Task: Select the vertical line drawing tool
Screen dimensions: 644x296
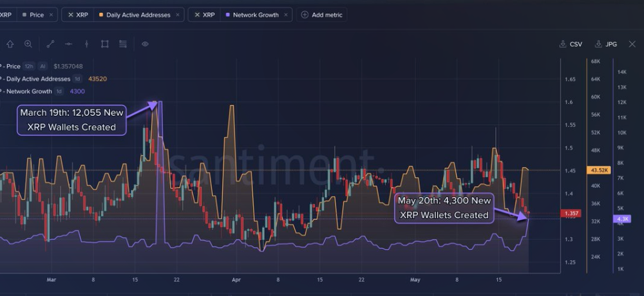Action: point(87,44)
